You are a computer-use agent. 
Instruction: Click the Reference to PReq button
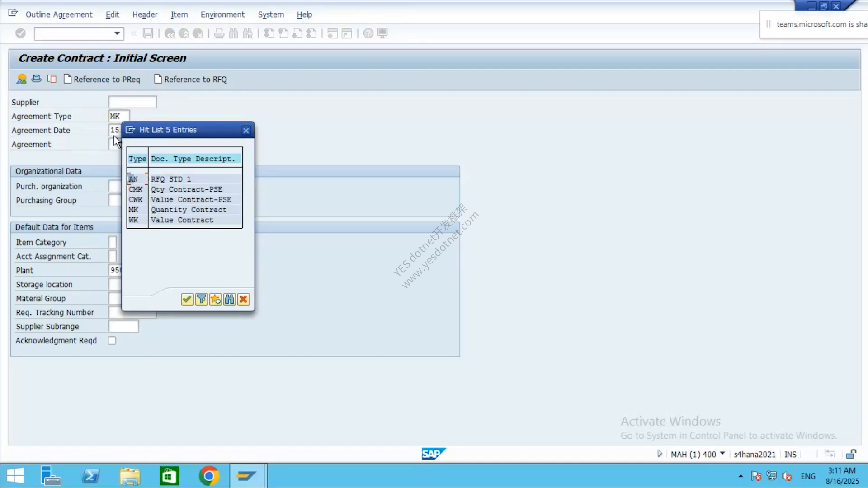click(x=102, y=80)
